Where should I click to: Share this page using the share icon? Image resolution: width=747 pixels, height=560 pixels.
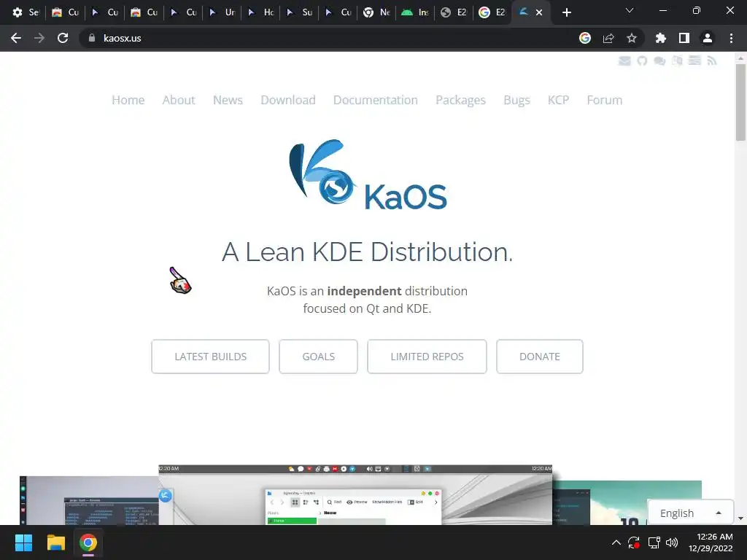point(608,38)
